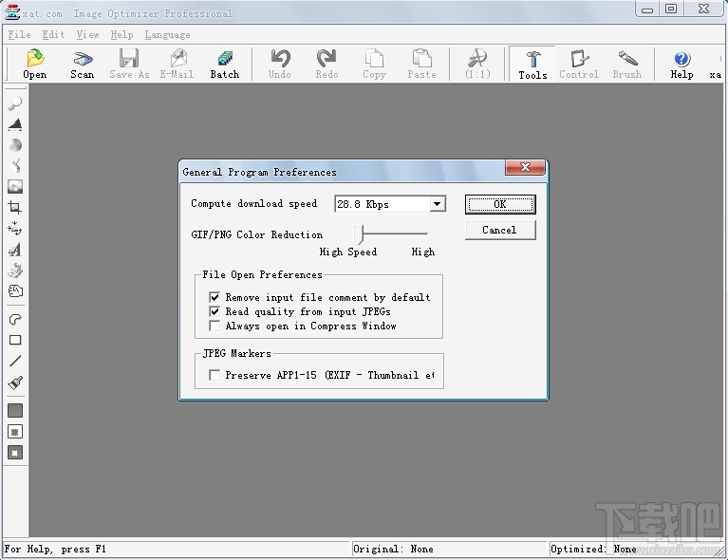Click the 'High Speed' slider label
The image size is (728, 560).
[x=348, y=252]
